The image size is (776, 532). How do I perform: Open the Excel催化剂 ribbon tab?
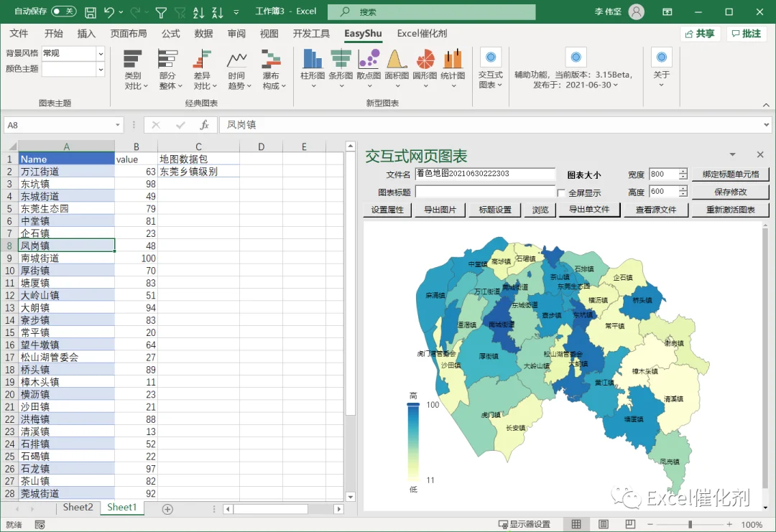(422, 34)
